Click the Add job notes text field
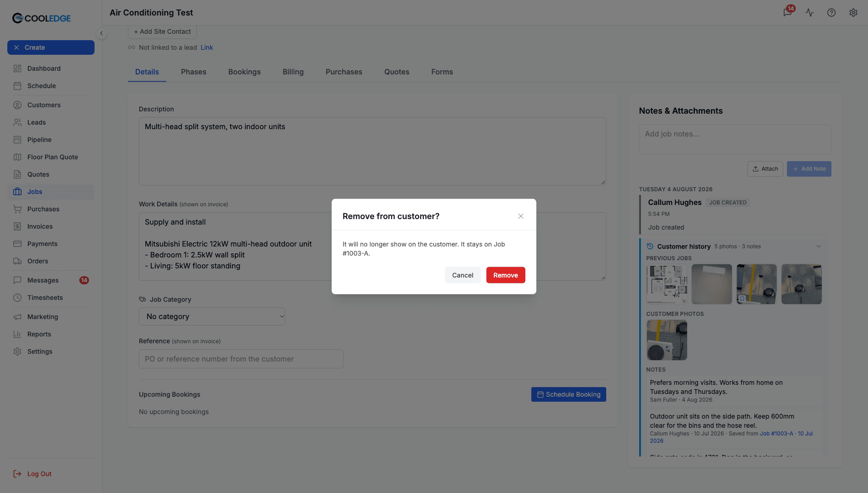The image size is (868, 493). tap(735, 139)
